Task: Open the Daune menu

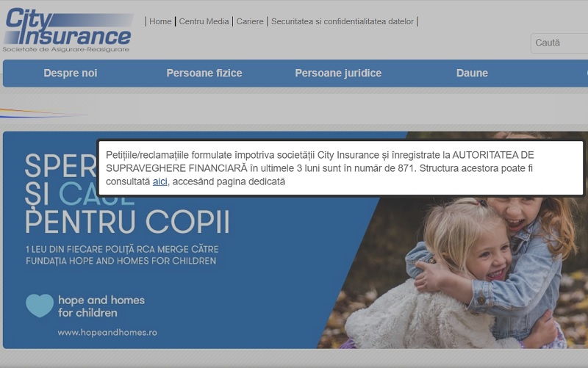Action: [472, 73]
